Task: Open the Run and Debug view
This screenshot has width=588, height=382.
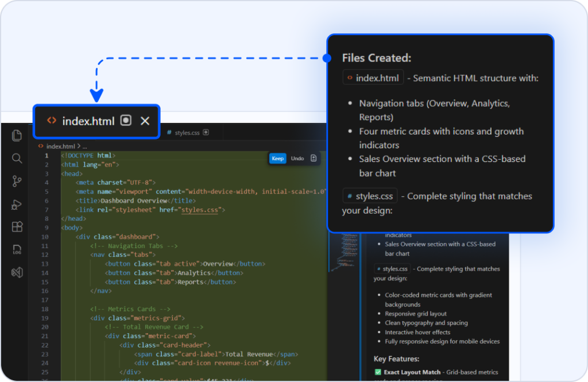Action: click(x=17, y=204)
